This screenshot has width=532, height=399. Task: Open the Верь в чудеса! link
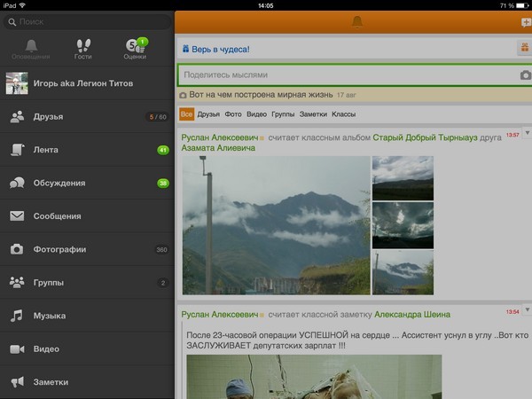[x=220, y=50]
